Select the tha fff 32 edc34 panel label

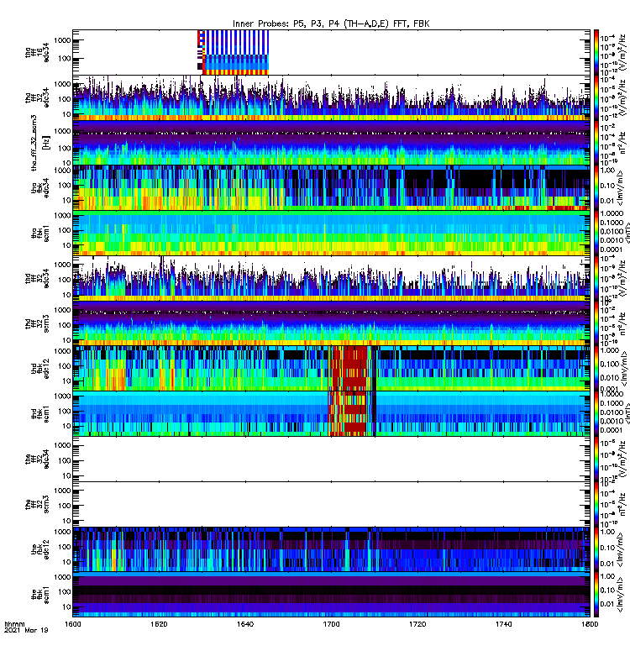click(37, 97)
